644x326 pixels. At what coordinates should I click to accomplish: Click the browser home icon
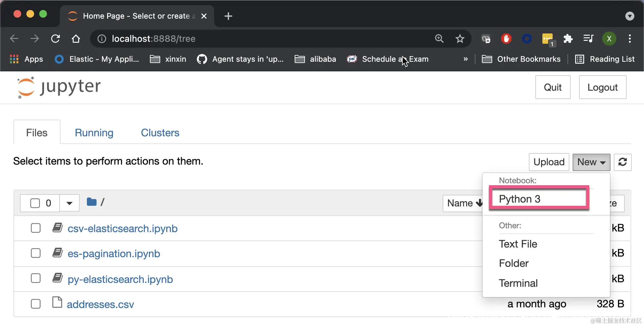click(76, 39)
